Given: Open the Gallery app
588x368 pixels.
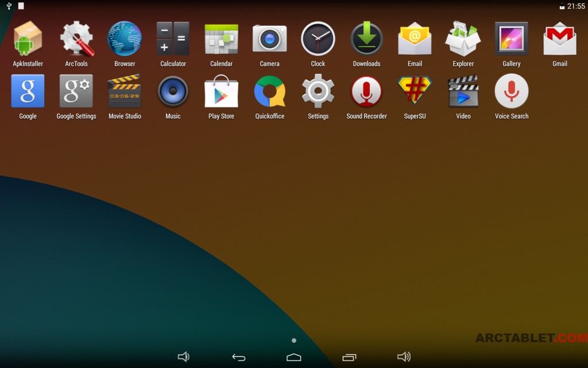Looking at the screenshot, I should click(x=512, y=39).
